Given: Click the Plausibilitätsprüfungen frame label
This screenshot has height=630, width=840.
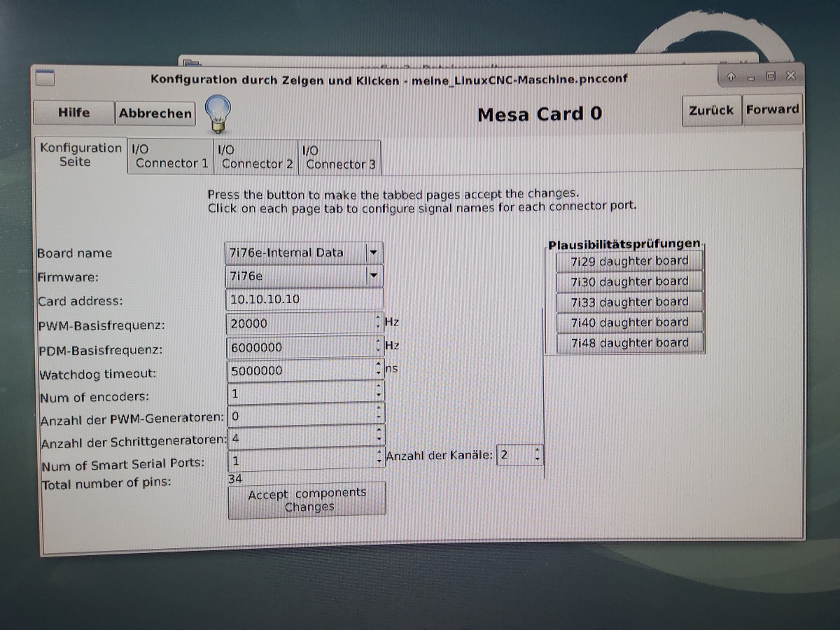Looking at the screenshot, I should tap(624, 244).
